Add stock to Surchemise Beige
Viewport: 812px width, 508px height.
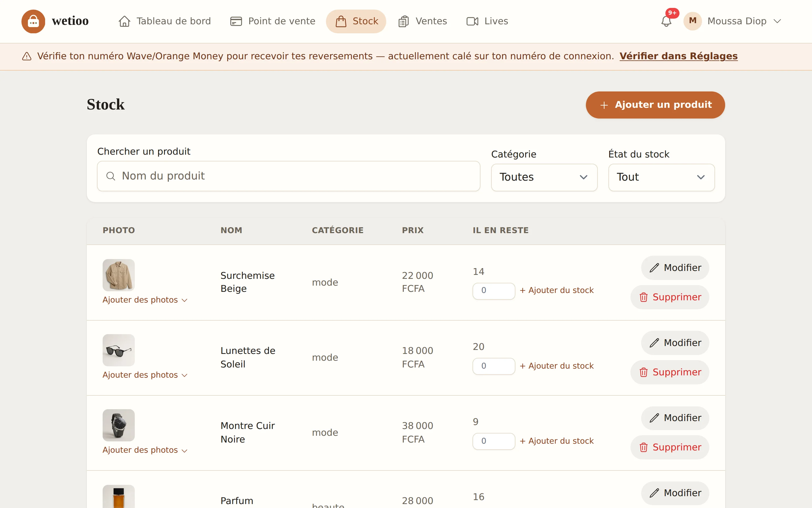coord(557,291)
